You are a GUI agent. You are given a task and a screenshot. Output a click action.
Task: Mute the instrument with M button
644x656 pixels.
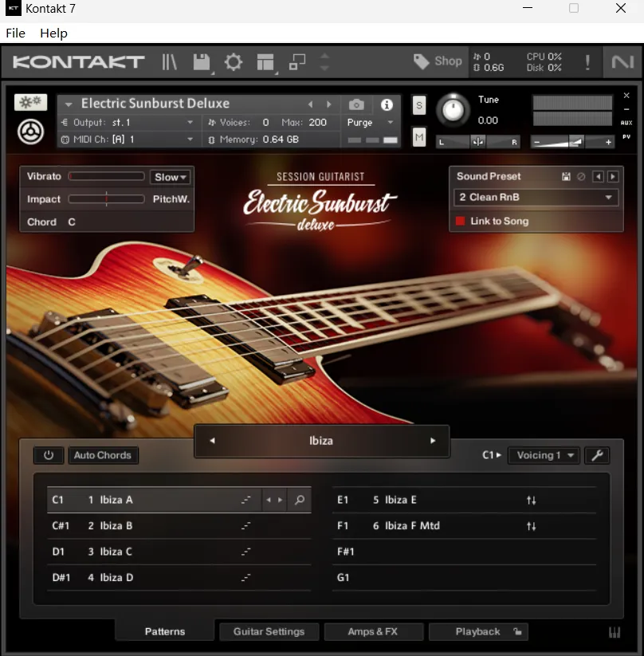pos(419,137)
